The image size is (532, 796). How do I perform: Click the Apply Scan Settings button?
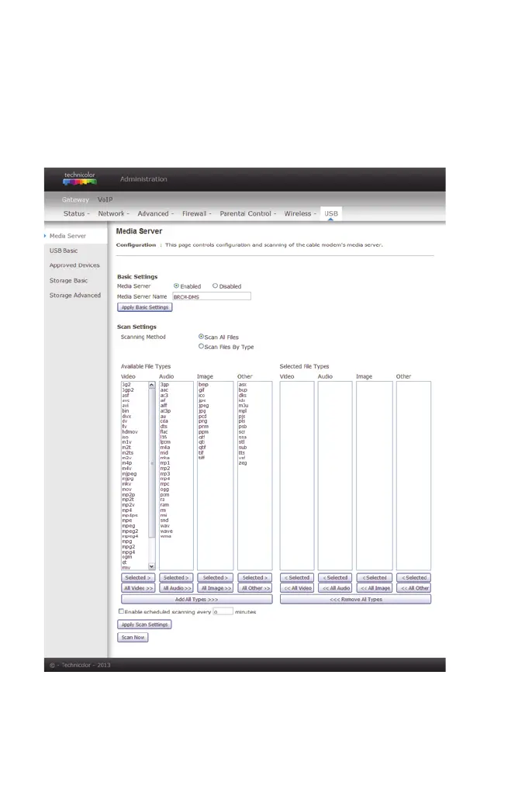144,625
